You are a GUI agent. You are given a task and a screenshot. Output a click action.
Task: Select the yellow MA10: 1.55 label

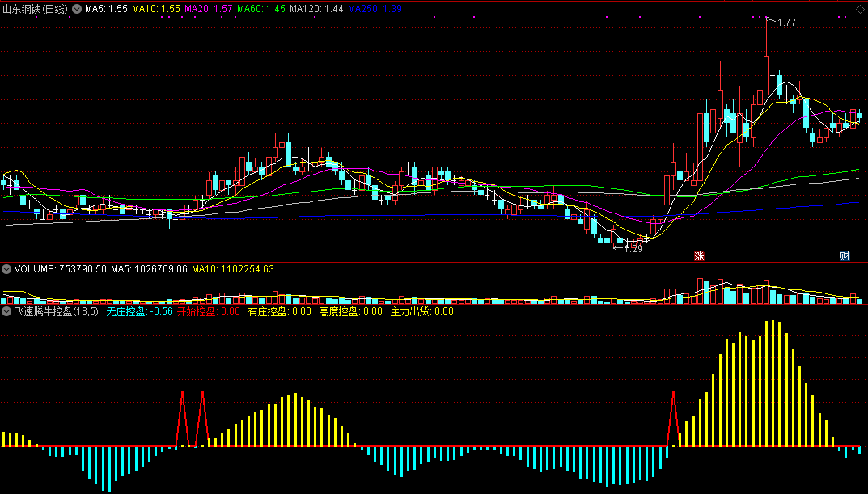[156, 9]
